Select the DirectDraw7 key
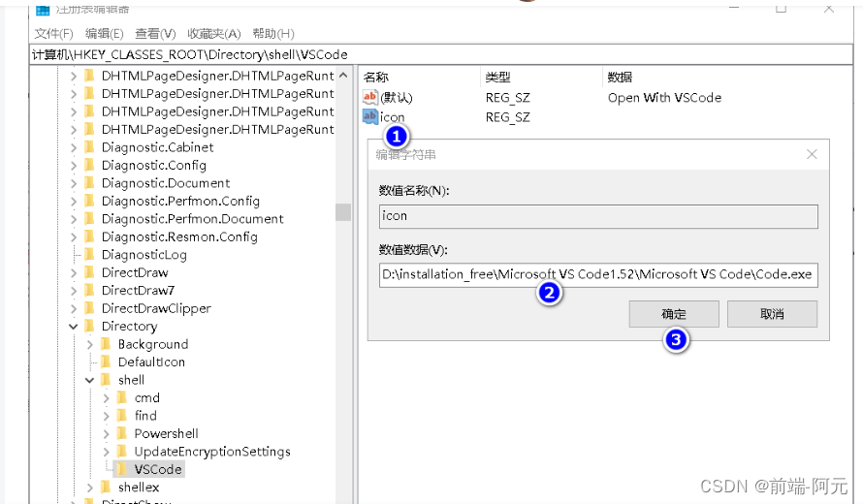The width and height of the screenshot is (863, 504). pos(138,291)
